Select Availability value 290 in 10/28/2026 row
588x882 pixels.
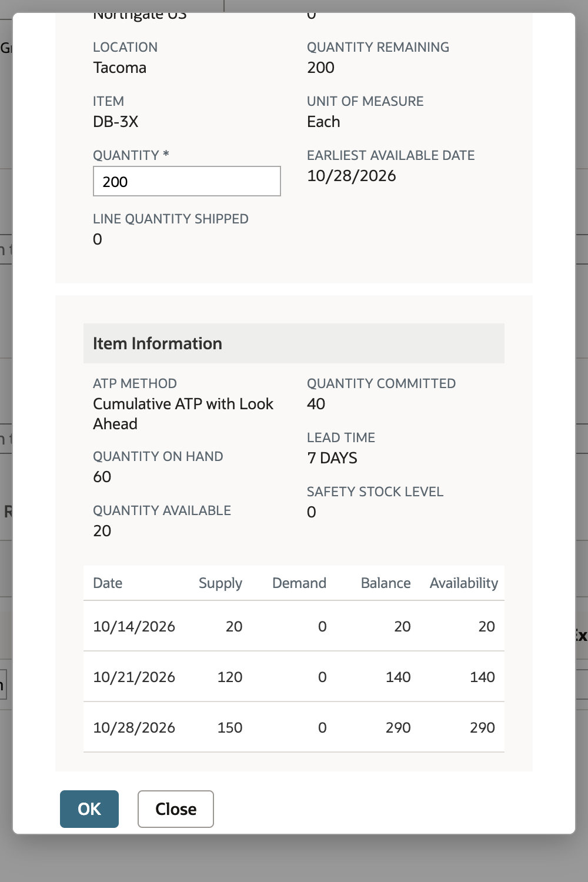(482, 727)
